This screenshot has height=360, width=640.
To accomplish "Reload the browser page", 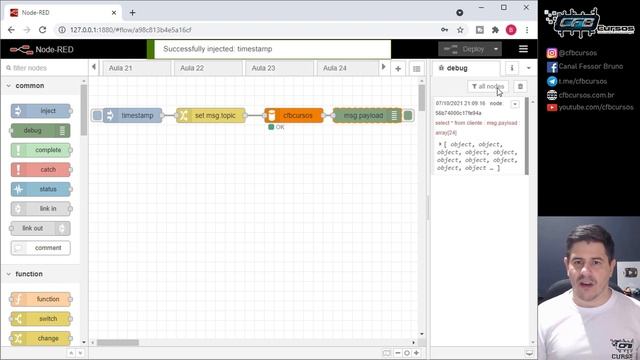I will (42, 30).
